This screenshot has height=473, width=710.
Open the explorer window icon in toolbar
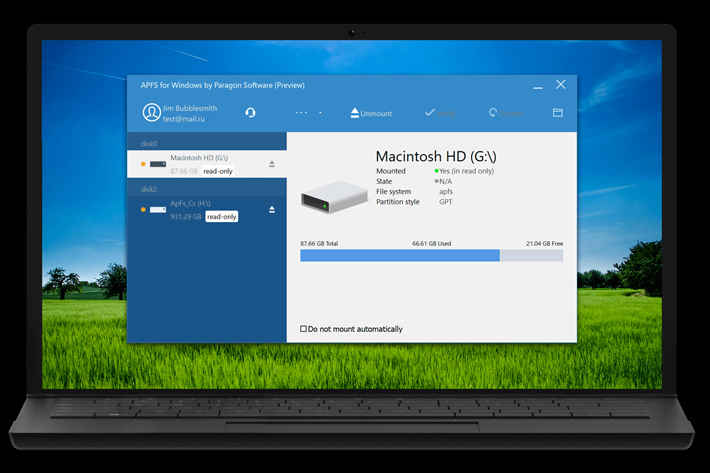click(x=558, y=113)
